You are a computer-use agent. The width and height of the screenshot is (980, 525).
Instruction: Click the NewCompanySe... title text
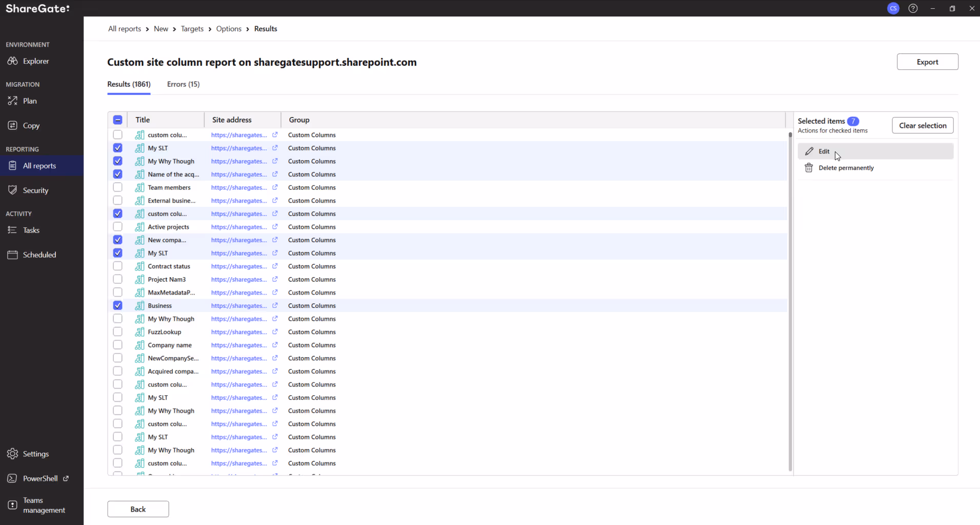173,358
